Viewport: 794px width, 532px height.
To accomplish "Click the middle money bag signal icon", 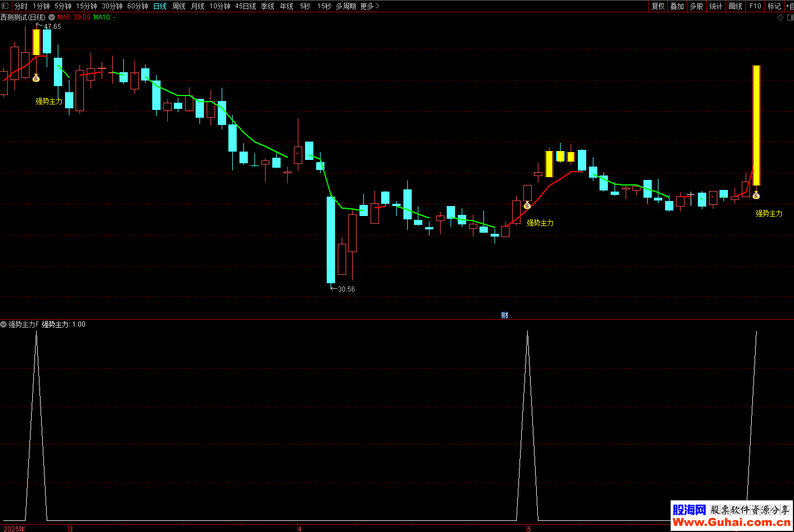I will (527, 205).
